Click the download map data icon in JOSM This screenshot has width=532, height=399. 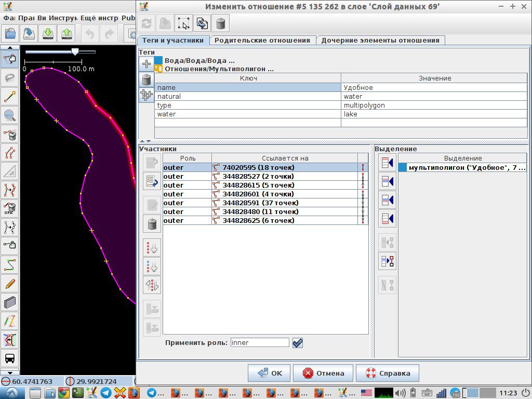tap(48, 34)
